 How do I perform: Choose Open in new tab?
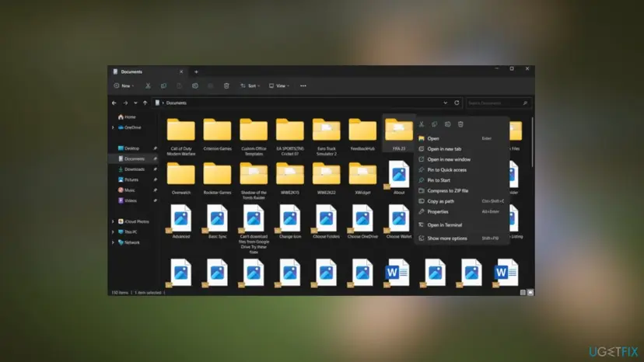[x=462, y=149]
